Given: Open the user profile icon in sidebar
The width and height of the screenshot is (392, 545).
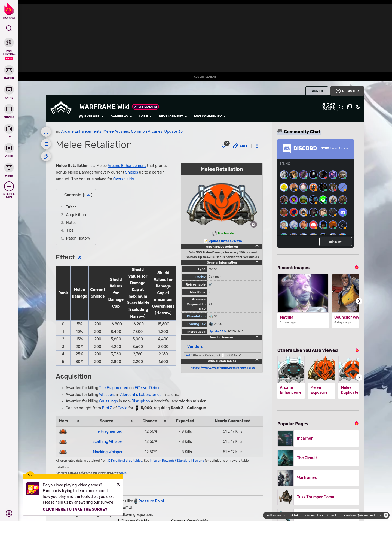Looking at the screenshot, I should pyautogui.click(x=9, y=513).
